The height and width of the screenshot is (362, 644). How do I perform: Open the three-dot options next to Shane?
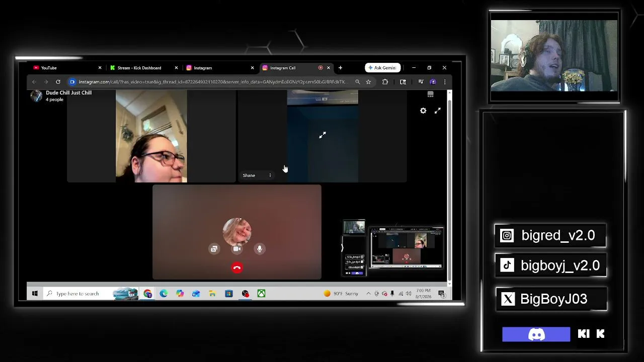[x=270, y=175]
